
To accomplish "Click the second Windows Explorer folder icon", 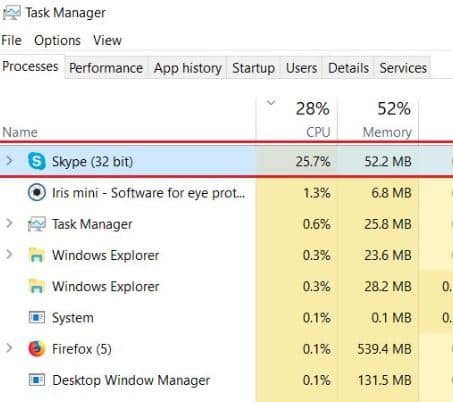I will 37,286.
